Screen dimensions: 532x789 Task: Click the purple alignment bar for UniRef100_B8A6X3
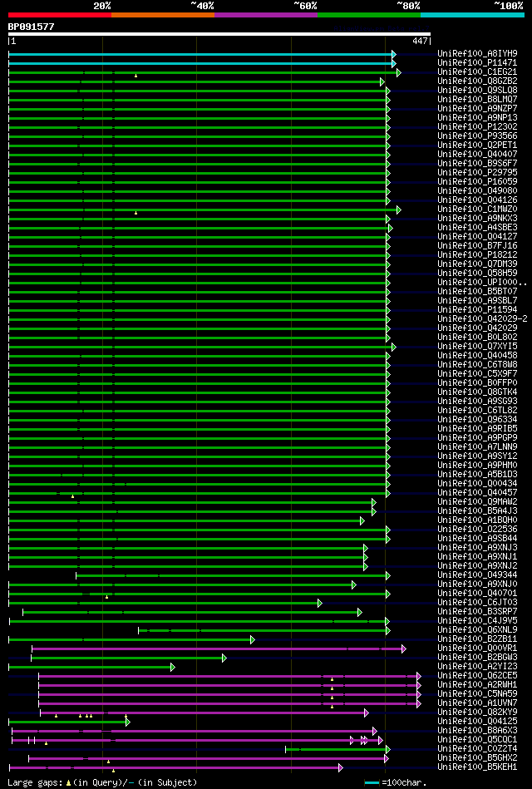tap(195, 731)
